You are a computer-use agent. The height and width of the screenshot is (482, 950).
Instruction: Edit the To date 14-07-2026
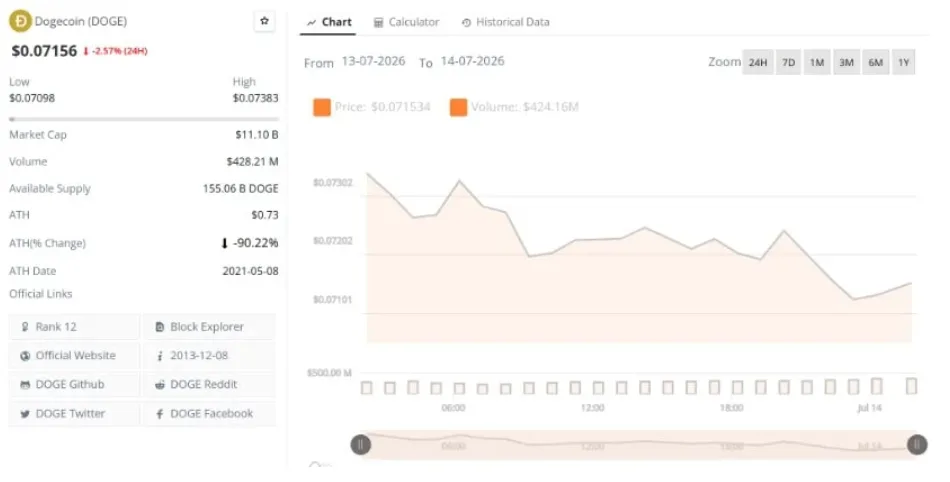(473, 61)
